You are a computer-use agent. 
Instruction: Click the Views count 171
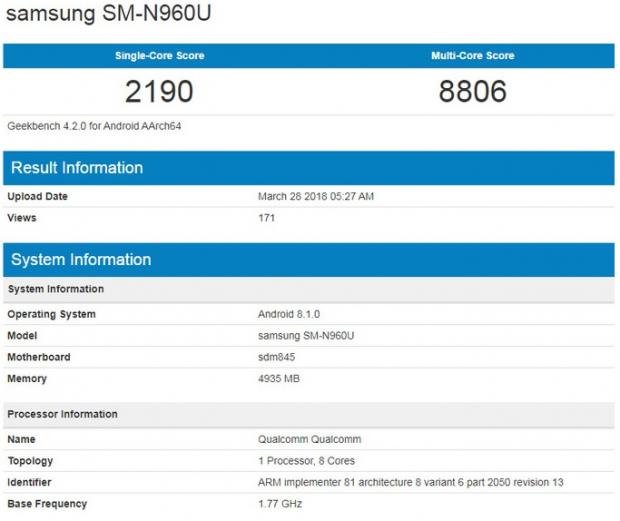[267, 217]
